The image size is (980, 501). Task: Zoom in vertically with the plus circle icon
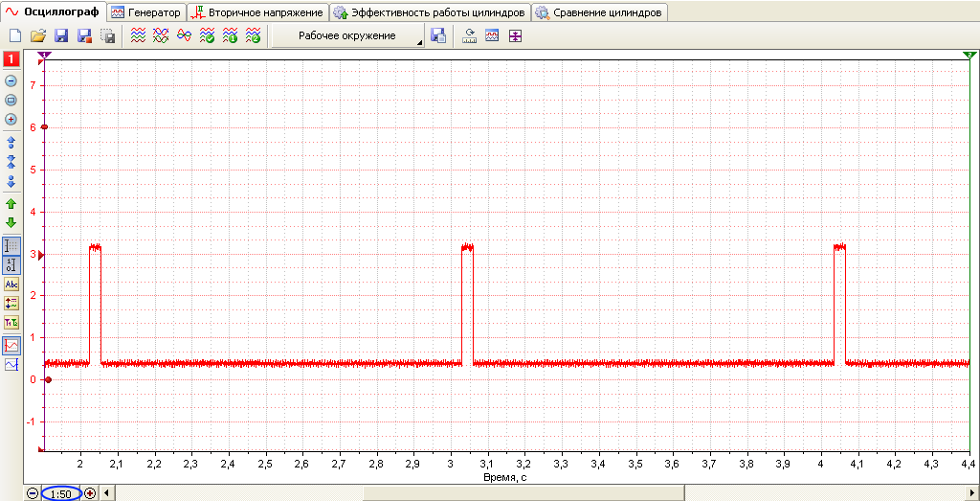(x=11, y=119)
